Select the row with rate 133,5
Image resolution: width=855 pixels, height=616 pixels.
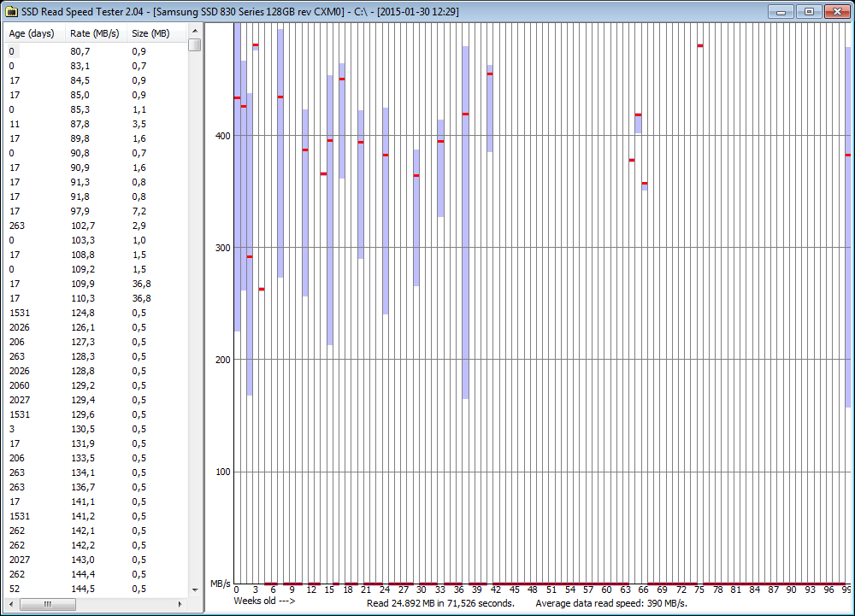click(x=96, y=458)
